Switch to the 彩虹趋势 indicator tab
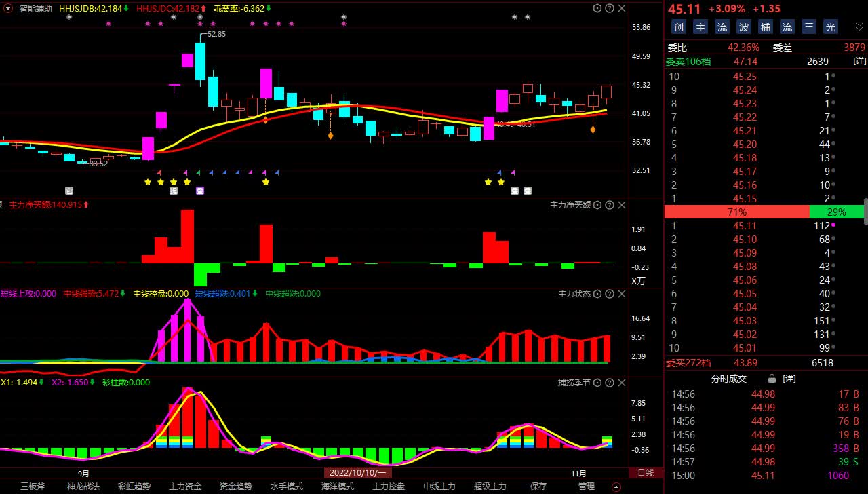 click(134, 487)
